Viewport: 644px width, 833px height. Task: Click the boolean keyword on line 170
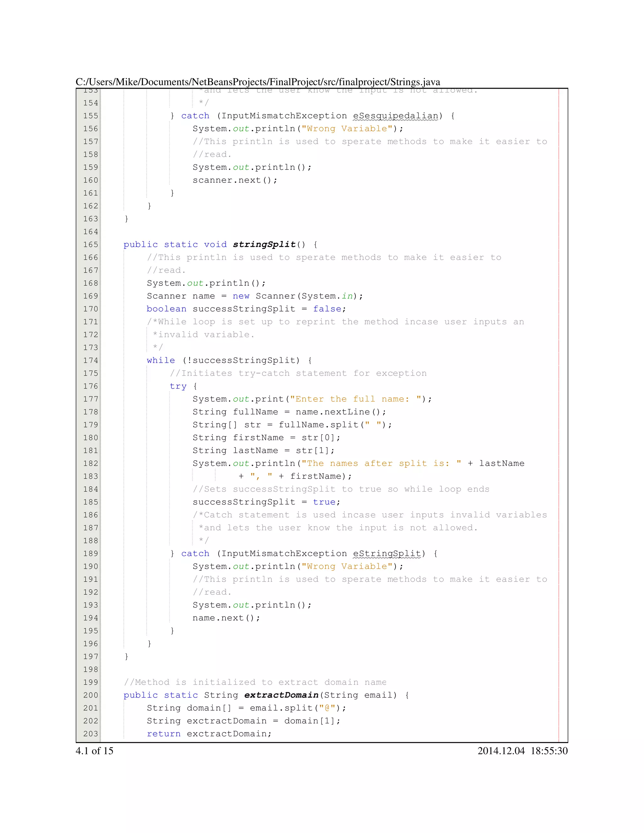point(166,309)
